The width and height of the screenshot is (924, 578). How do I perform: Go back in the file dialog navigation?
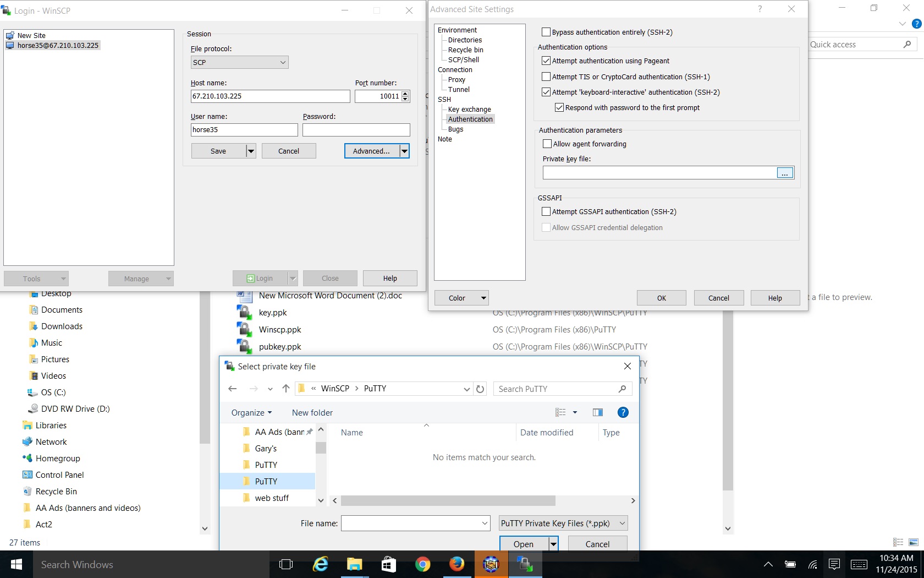pyautogui.click(x=232, y=389)
